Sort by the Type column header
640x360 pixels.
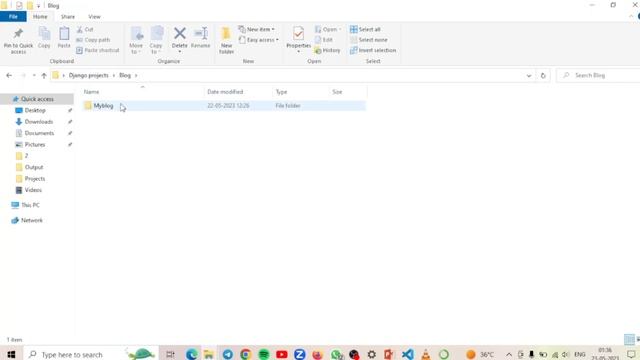pyautogui.click(x=301, y=92)
